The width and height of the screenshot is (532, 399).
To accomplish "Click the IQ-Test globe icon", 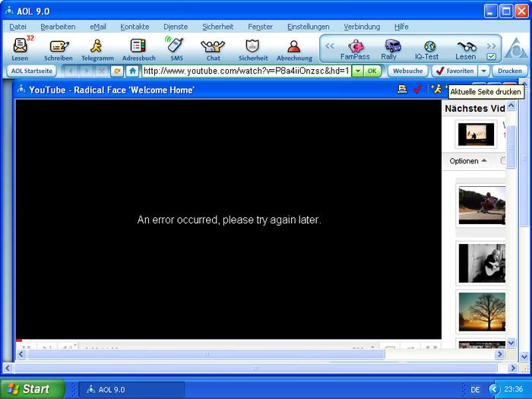I will coord(427,49).
